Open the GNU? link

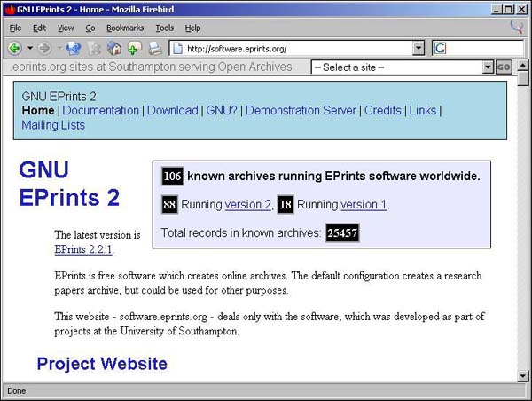222,110
